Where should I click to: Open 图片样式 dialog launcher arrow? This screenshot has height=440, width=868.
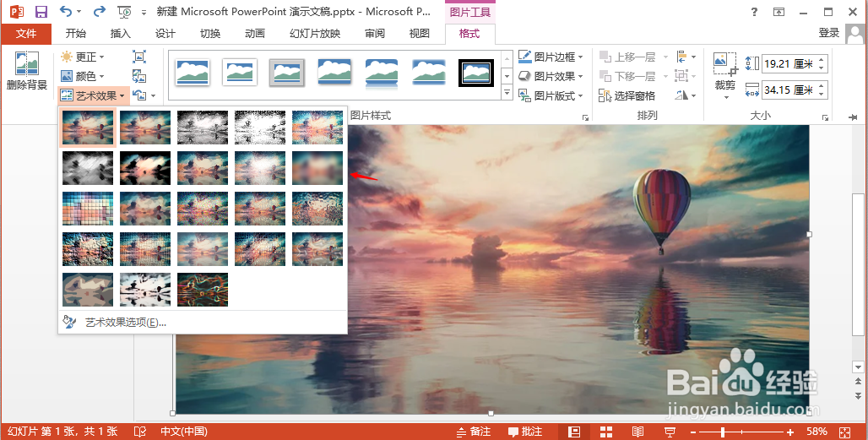pos(585,118)
